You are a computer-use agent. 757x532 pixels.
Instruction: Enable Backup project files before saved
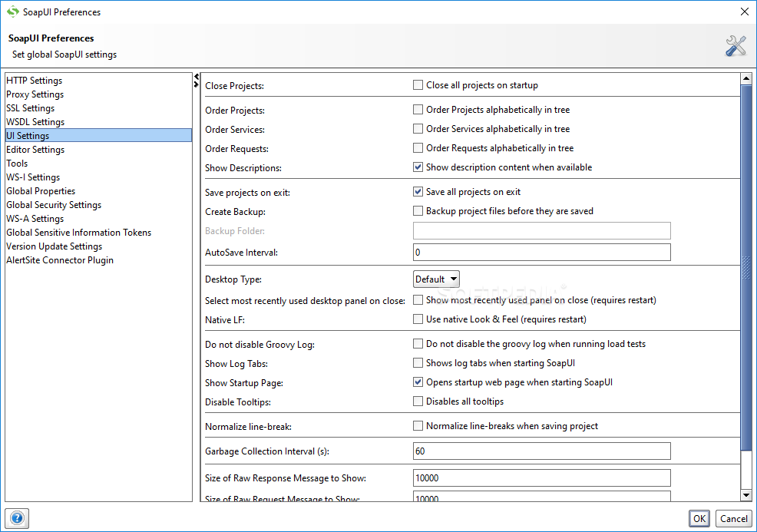click(418, 211)
